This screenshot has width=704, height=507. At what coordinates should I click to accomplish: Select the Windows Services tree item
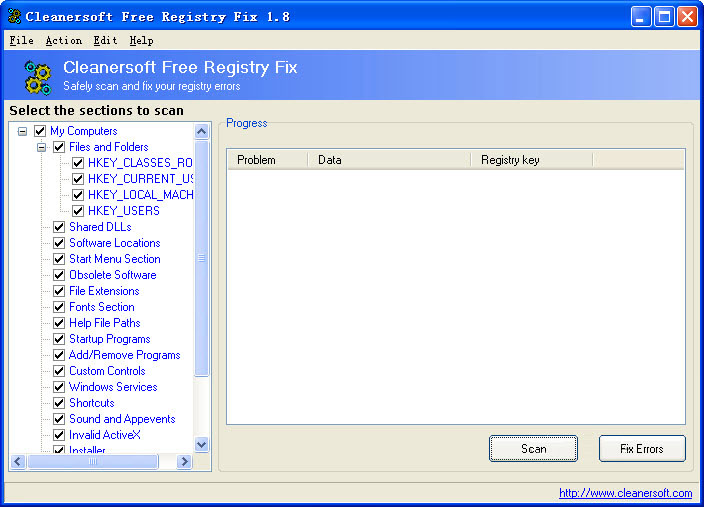[x=113, y=387]
